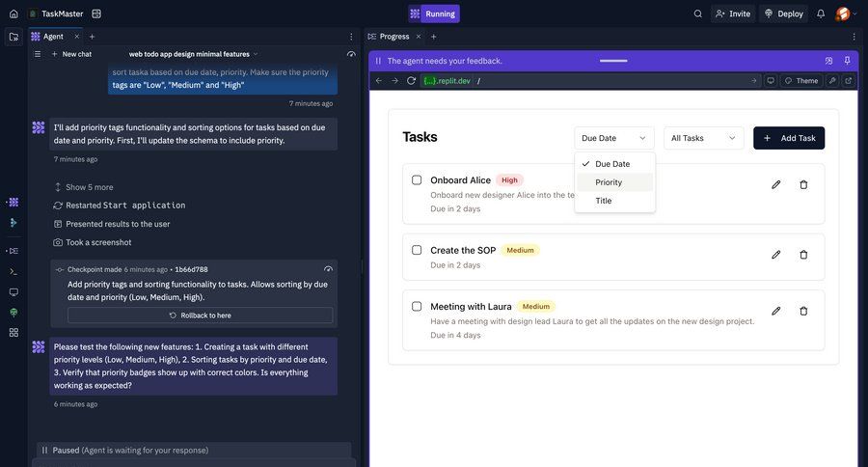868x467 pixels.
Task: Start a New chat
Action: (x=71, y=54)
